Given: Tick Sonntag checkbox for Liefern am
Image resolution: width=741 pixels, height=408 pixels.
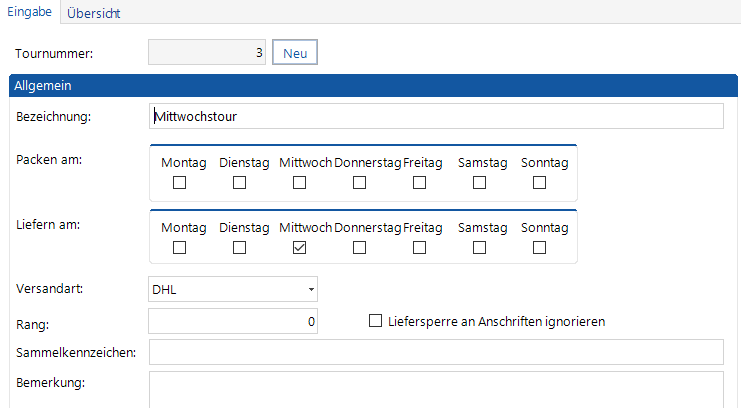Looking at the screenshot, I should click(540, 248).
